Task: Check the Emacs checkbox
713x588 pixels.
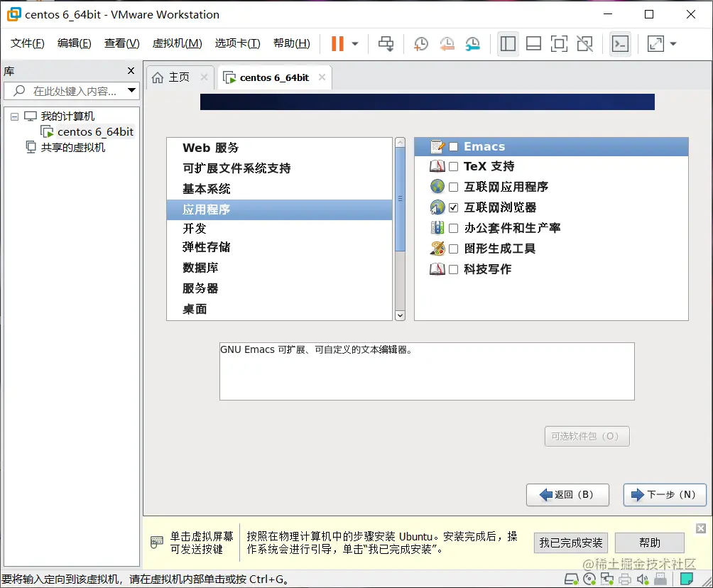Action: point(453,146)
